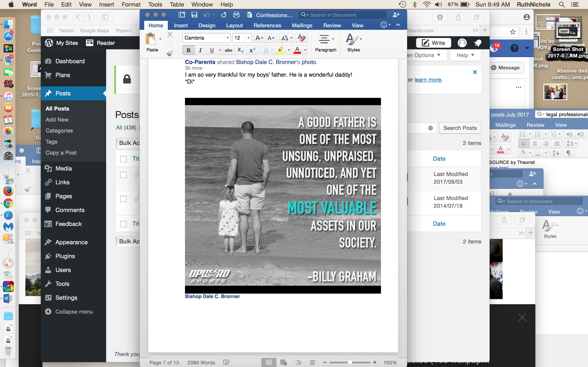Check the first post row checkbox
The width and height of the screenshot is (588, 367).
pyautogui.click(x=124, y=175)
